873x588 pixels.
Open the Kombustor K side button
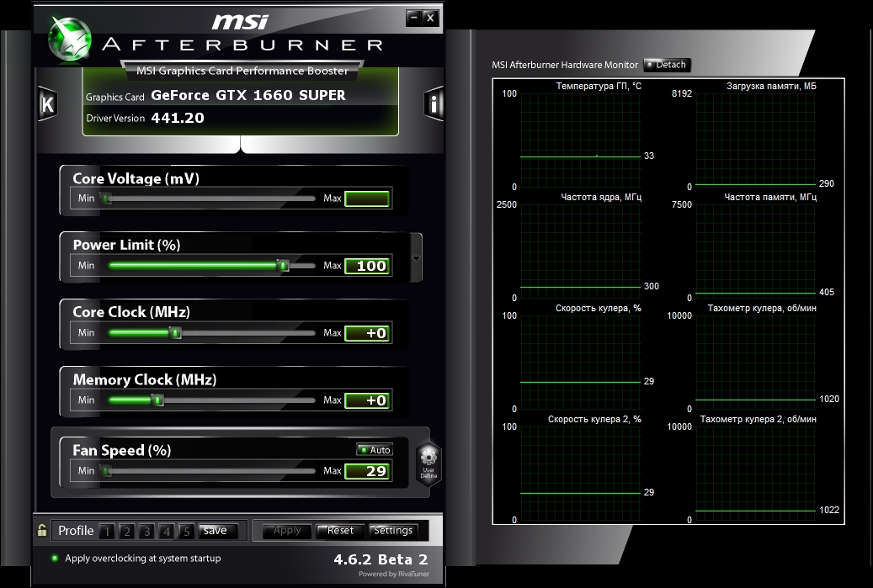point(47,104)
